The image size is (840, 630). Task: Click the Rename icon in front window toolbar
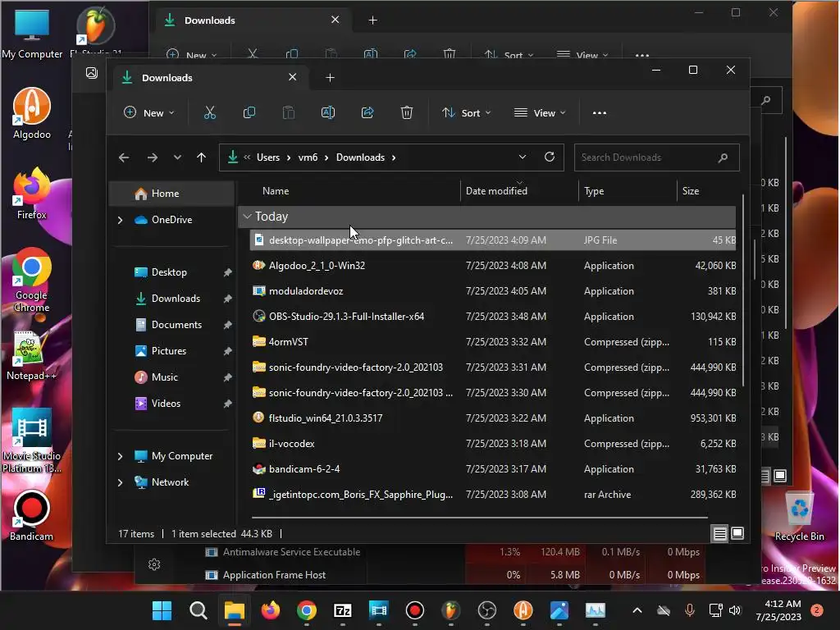point(328,112)
